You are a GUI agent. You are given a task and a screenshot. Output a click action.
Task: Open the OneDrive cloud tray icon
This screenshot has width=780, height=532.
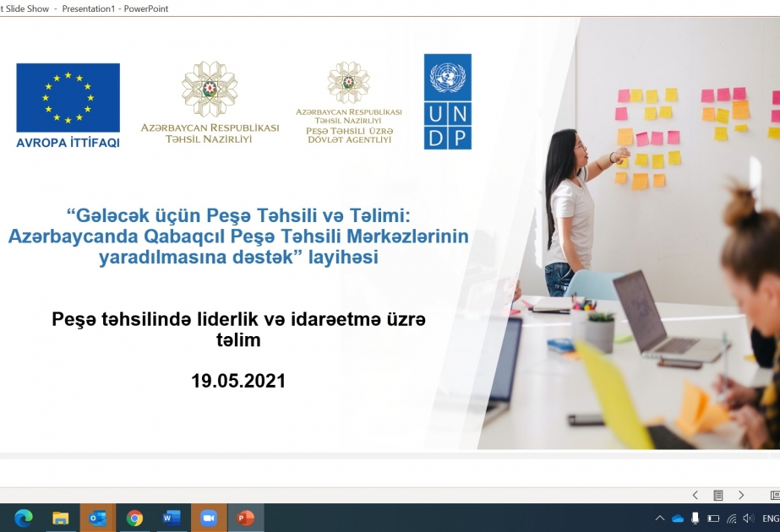pyautogui.click(x=678, y=518)
